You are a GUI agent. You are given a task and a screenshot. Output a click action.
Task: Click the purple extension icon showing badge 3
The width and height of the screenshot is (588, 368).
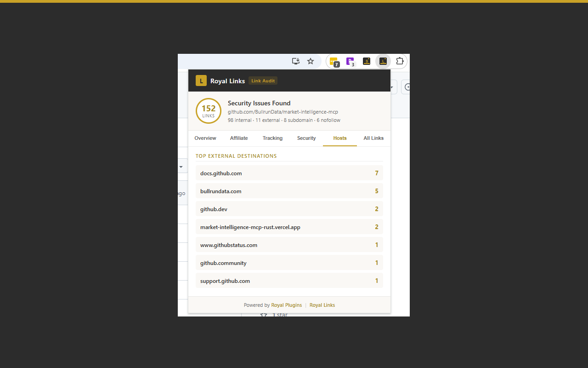pyautogui.click(x=350, y=61)
